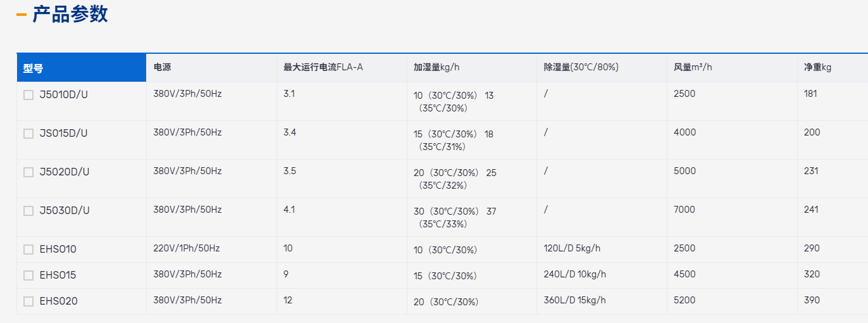Click the airflow value 5200
868x323 pixels.
685,300
